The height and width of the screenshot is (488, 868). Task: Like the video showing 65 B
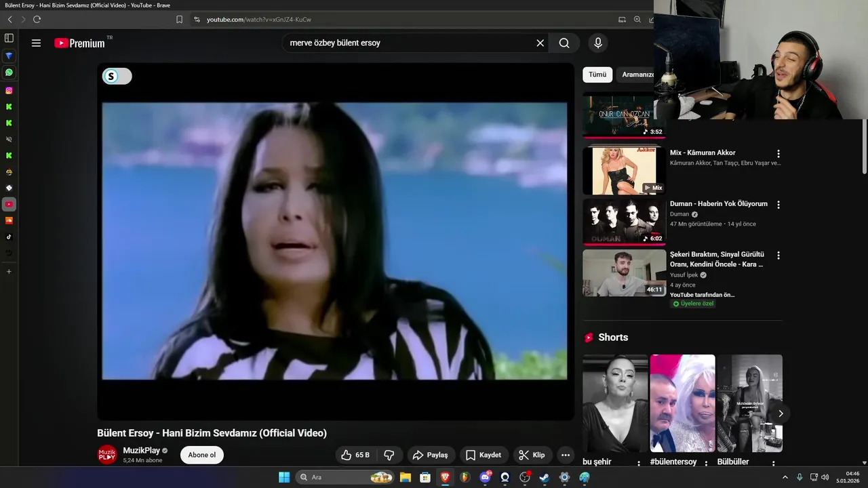(x=355, y=455)
